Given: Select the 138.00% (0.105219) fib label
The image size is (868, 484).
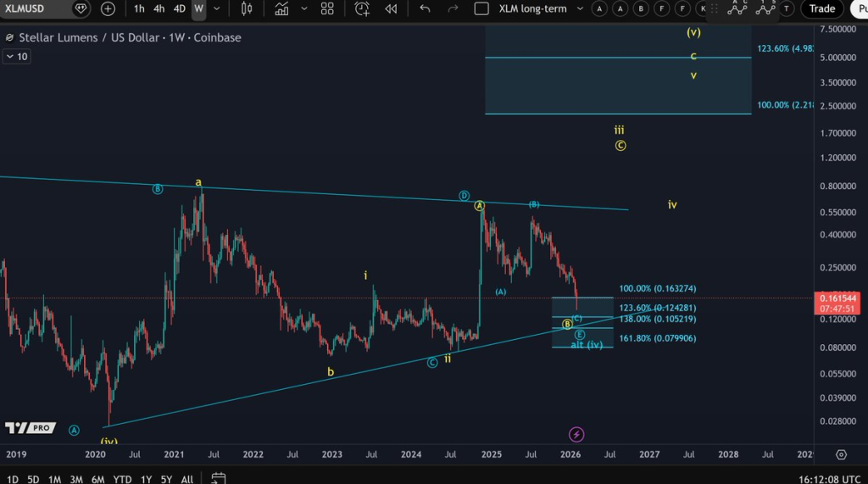Looking at the screenshot, I should pyautogui.click(x=658, y=319).
